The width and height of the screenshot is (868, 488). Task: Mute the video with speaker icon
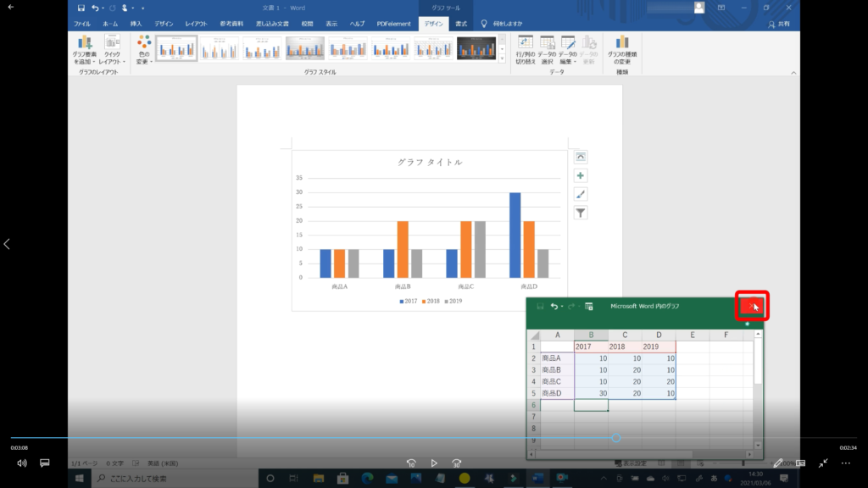22,463
